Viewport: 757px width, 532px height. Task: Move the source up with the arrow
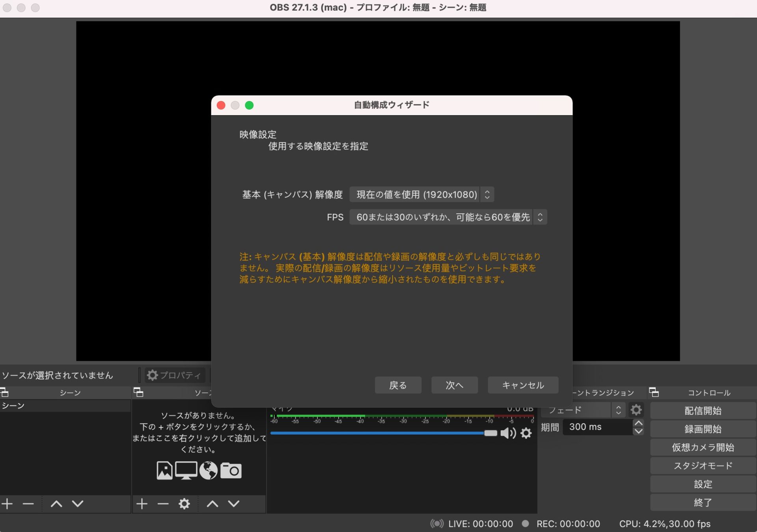(x=213, y=504)
